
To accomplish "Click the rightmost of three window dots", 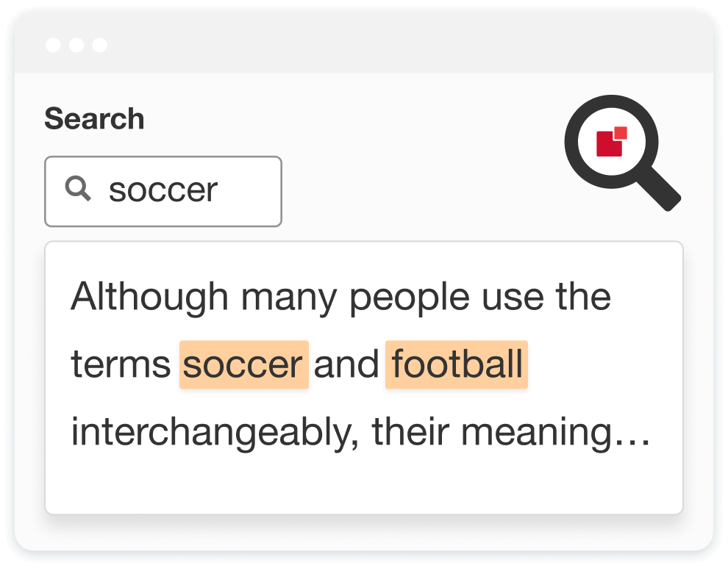I will point(100,45).
